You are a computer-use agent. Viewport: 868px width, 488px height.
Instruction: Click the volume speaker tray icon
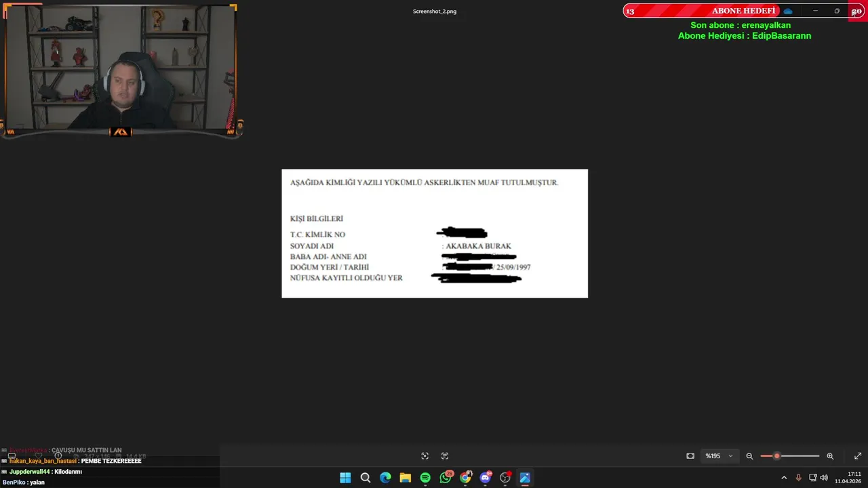click(824, 478)
